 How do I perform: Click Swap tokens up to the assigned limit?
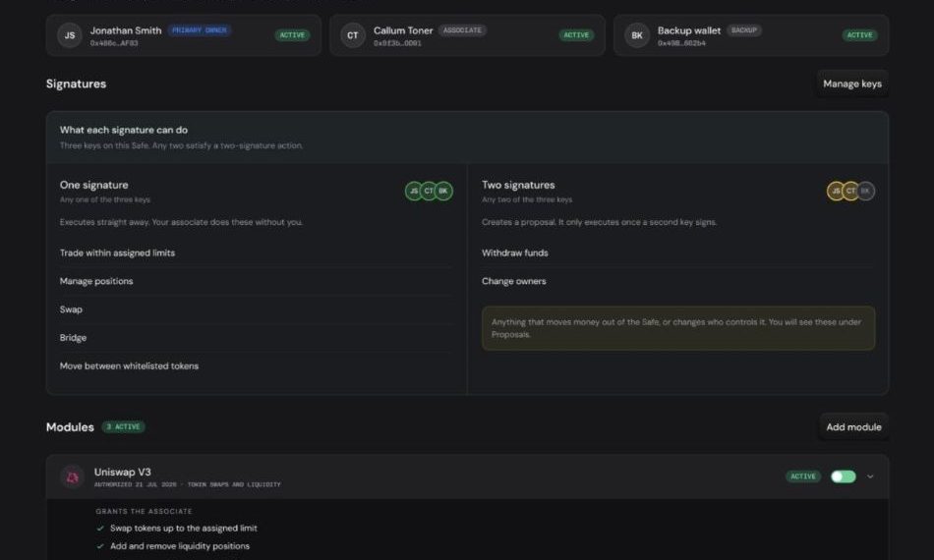coord(184,528)
